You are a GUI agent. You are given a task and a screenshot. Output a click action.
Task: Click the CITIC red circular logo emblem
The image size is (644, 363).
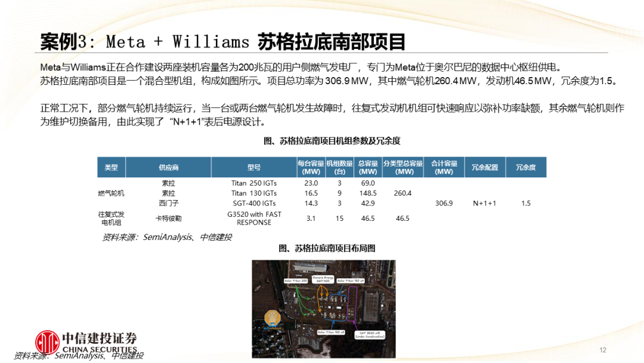[47, 342]
